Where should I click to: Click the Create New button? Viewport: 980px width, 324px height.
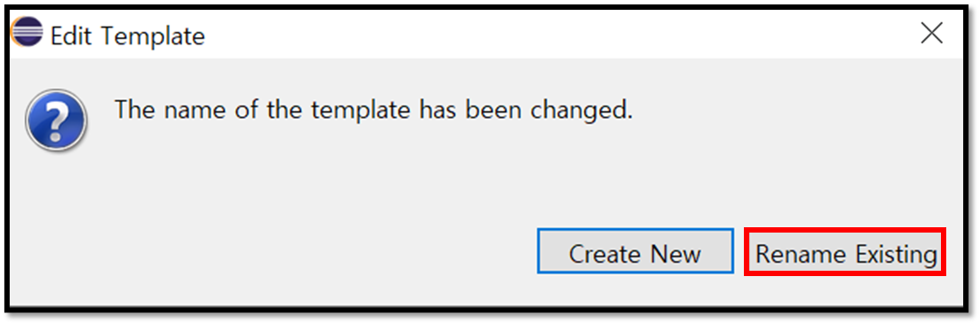[635, 251]
